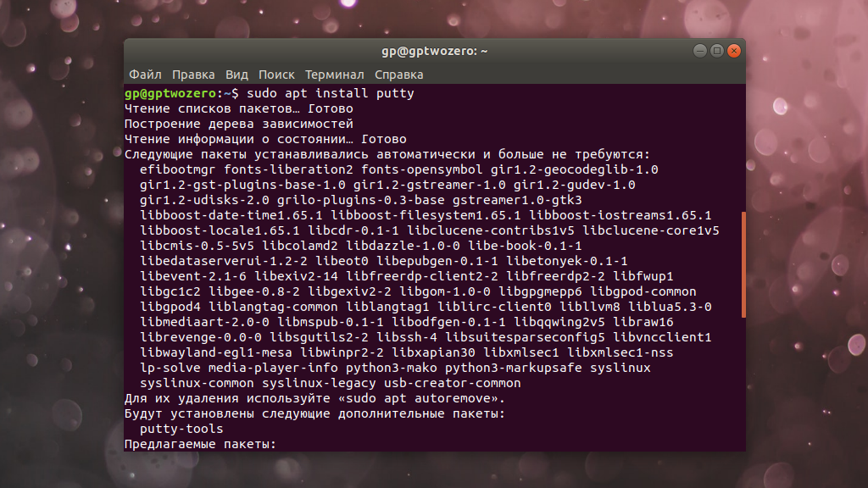Minimize the terminal window
868x488 pixels.
pos(699,51)
